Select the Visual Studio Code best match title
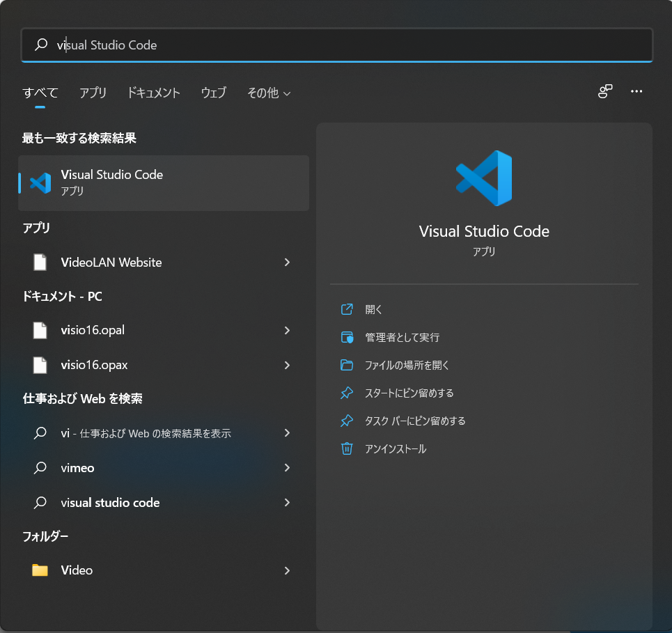 (x=112, y=175)
